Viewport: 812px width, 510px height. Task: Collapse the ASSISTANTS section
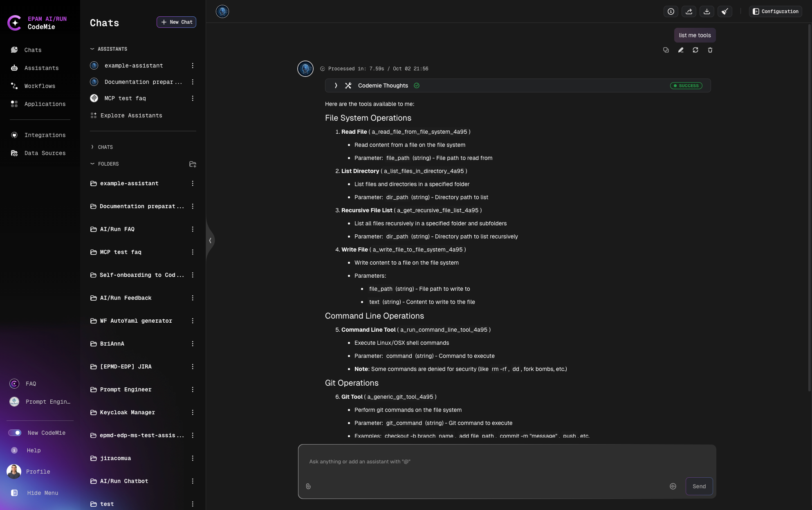[92, 48]
